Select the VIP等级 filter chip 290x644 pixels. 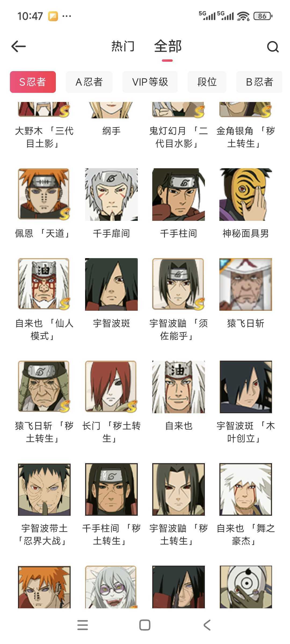(150, 82)
